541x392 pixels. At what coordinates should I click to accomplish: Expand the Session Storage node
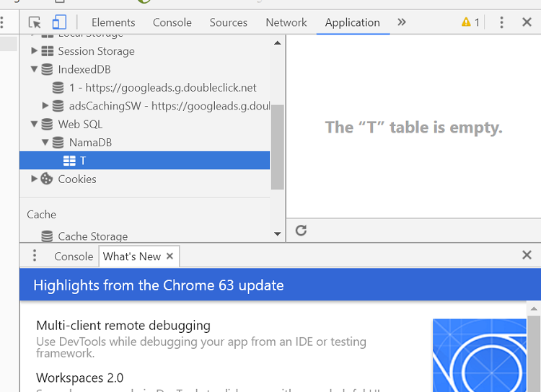click(x=34, y=50)
